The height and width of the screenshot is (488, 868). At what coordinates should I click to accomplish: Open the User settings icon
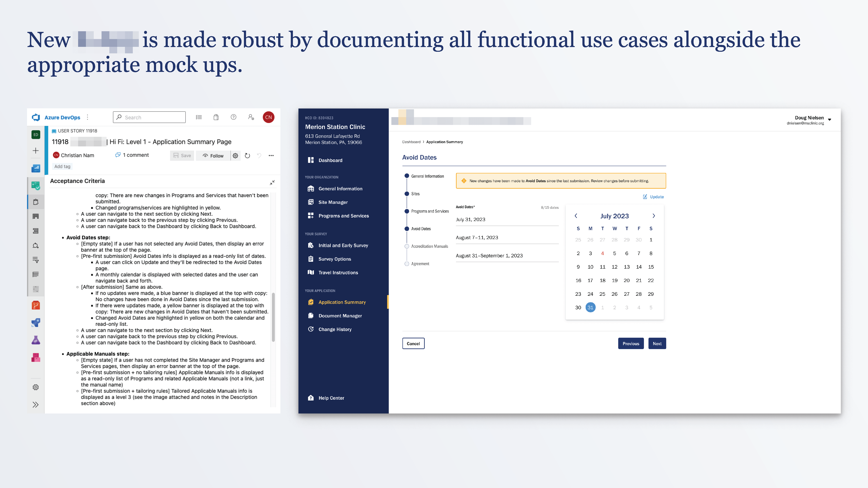(251, 117)
